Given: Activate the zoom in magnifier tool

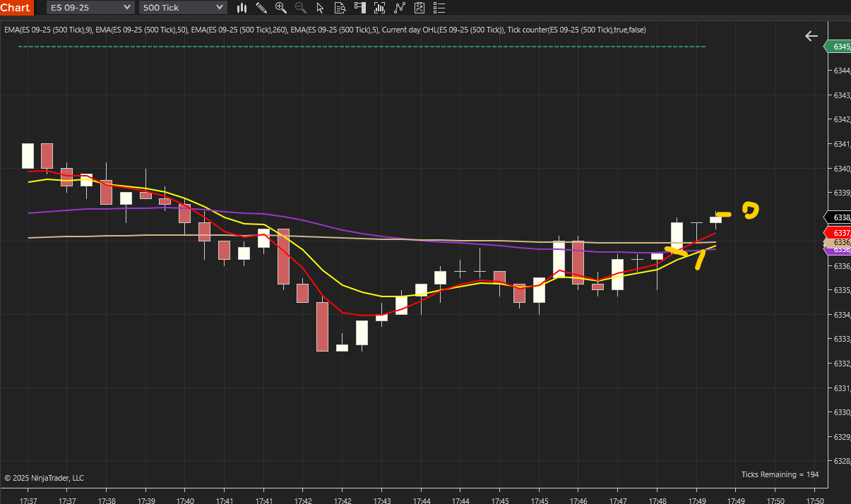Looking at the screenshot, I should 281,8.
